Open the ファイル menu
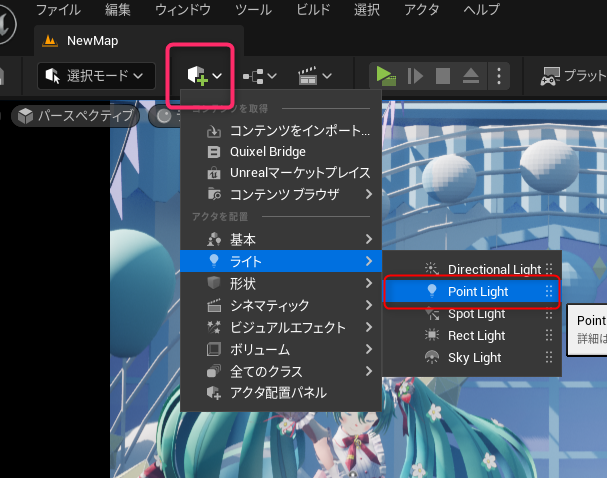The image size is (607, 478). coord(58,10)
